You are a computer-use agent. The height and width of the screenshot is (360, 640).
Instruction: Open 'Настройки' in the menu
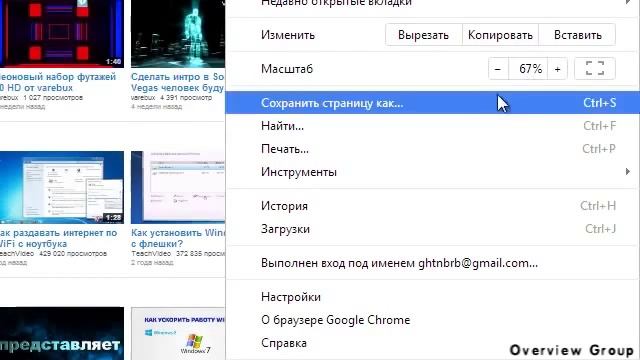click(x=433, y=297)
